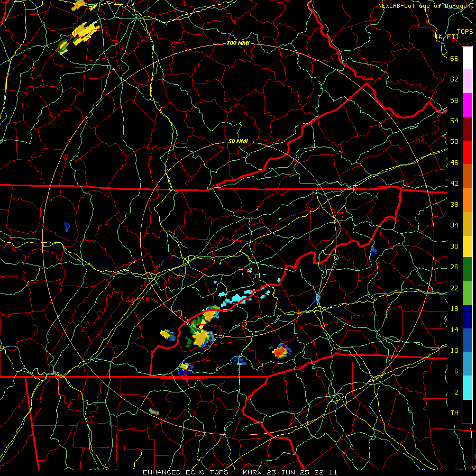The image size is (476, 476).
Task: Click the white swatch in the tops legend
Action: click(467, 58)
